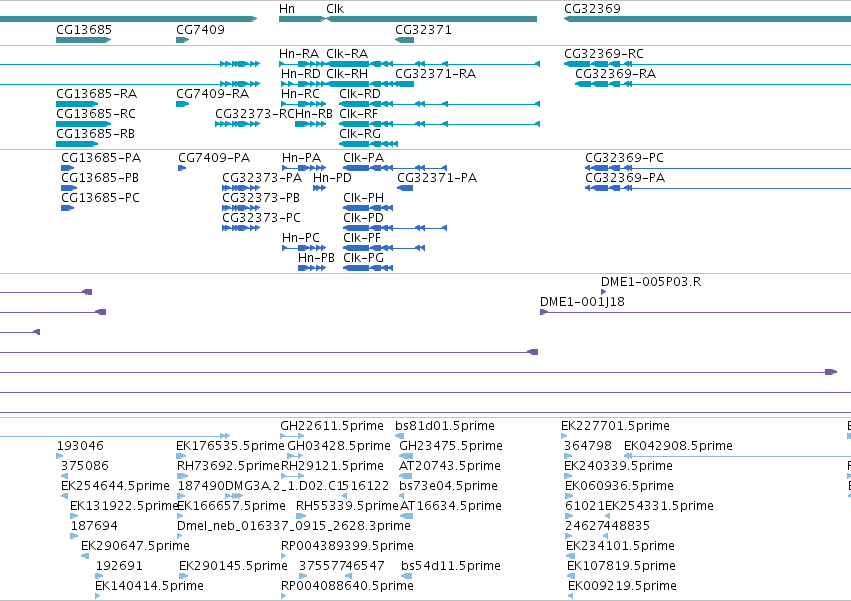The image size is (851, 601).
Task: Click protein CG13685-PB
Action: coord(100,178)
